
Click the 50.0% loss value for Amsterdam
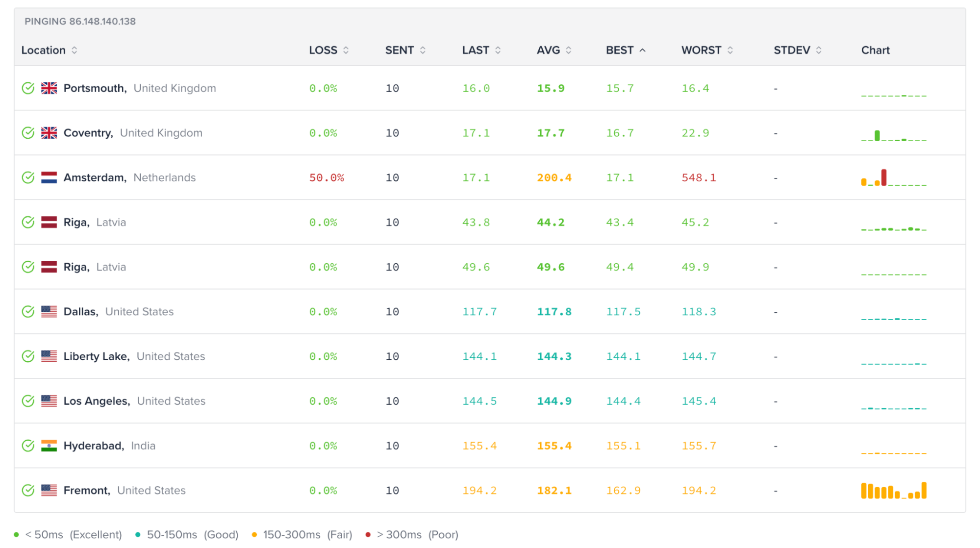pyautogui.click(x=327, y=177)
